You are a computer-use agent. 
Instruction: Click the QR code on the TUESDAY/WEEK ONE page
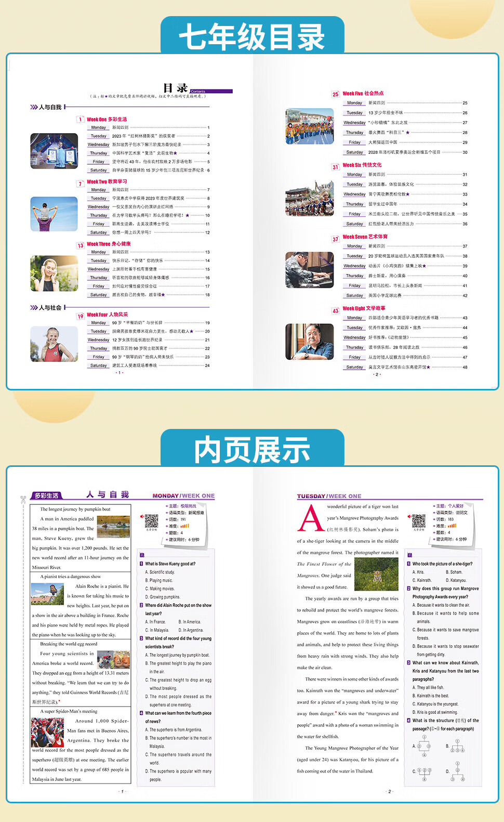(x=419, y=521)
